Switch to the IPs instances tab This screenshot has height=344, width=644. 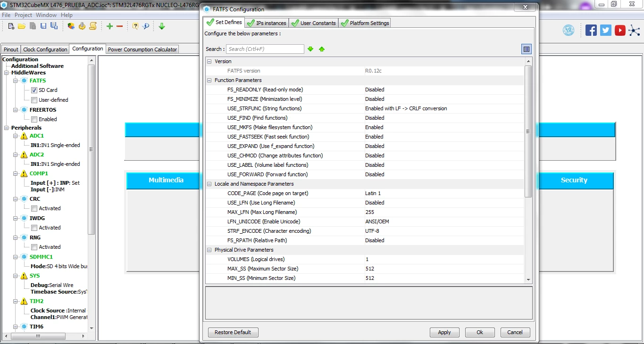(x=267, y=23)
